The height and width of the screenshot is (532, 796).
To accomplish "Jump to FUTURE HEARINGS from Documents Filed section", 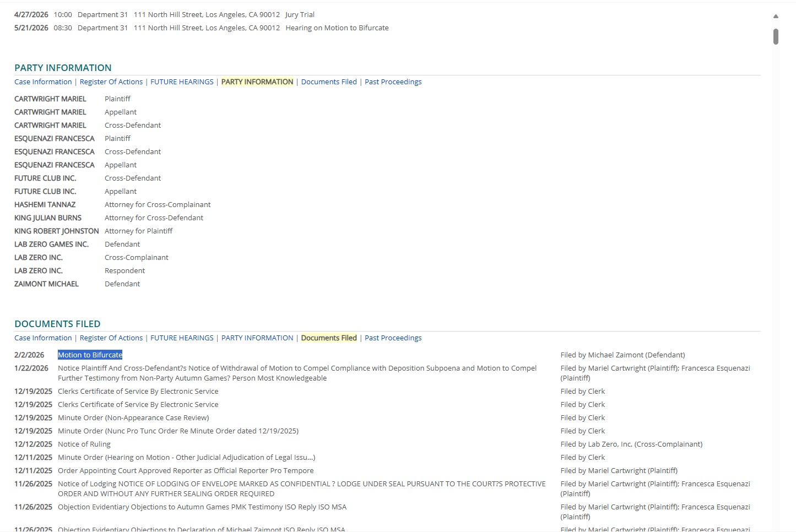I will click(x=182, y=338).
